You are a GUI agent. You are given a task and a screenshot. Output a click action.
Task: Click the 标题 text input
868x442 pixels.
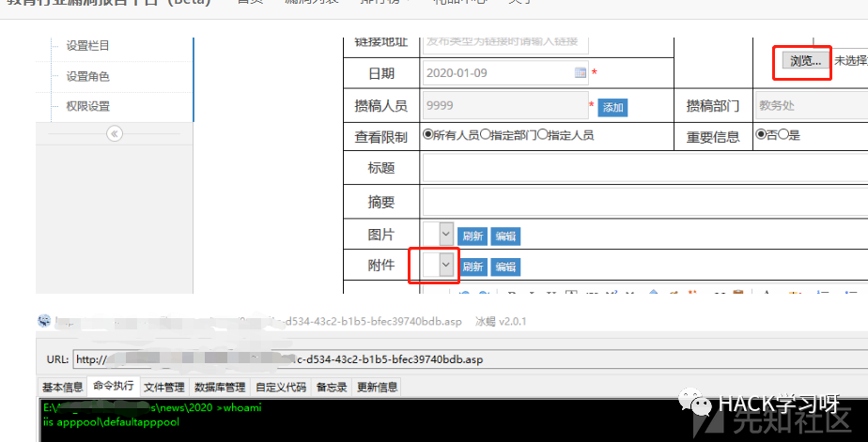pos(645,168)
